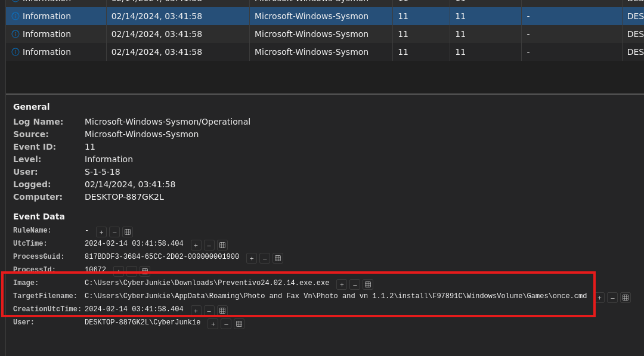Click grid icon beside UtcTime value
The width and height of the screenshot is (644, 356).
[x=222, y=245]
